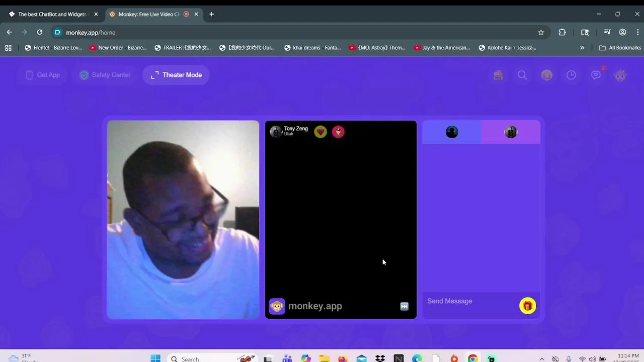Open the Safety Center shield icon
Screen dimensions: 644x362
pos(84,75)
